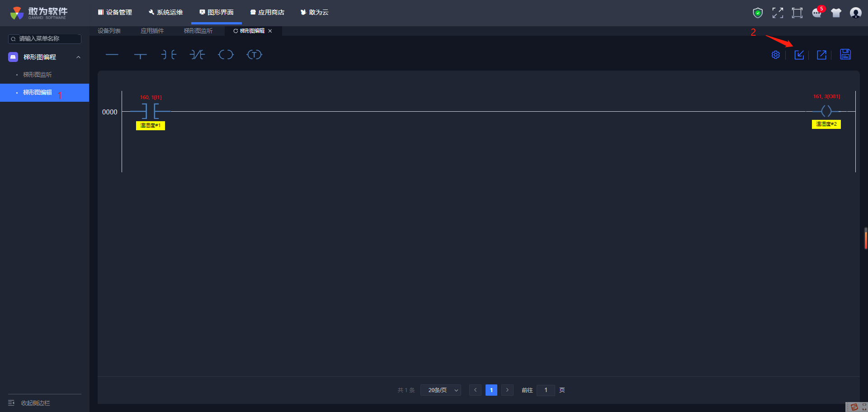Viewport: 868px width, 412px height.
Task: Open ladder editor settings gear
Action: pos(776,55)
